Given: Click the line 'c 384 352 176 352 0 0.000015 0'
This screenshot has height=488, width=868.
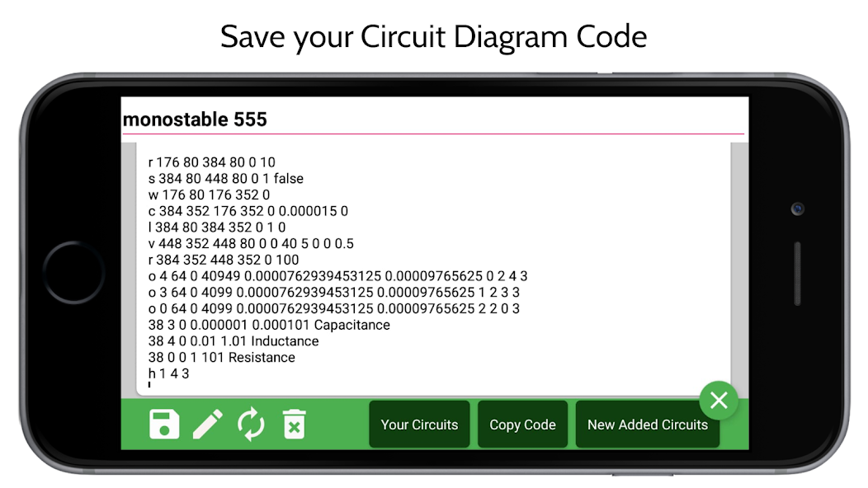Looking at the screenshot, I should coord(248,211).
